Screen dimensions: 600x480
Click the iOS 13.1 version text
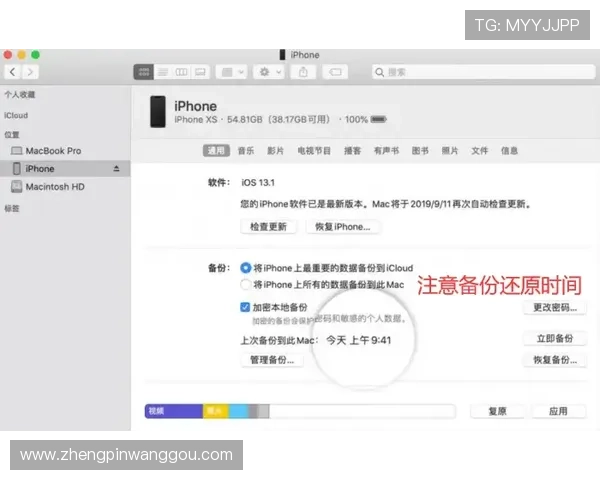click(258, 183)
